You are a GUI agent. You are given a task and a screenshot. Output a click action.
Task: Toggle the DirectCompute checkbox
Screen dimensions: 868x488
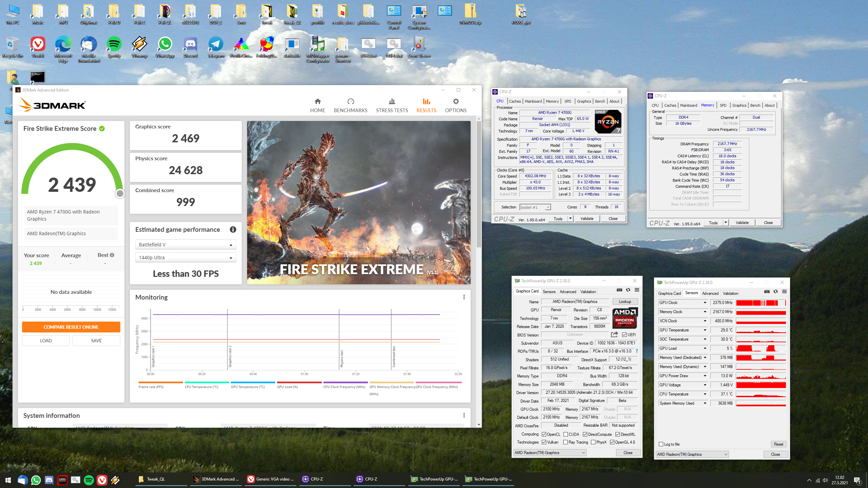click(585, 434)
